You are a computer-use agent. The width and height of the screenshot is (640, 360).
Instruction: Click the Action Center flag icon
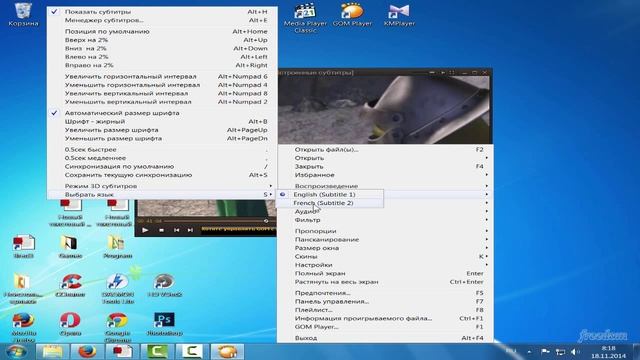coord(545,351)
